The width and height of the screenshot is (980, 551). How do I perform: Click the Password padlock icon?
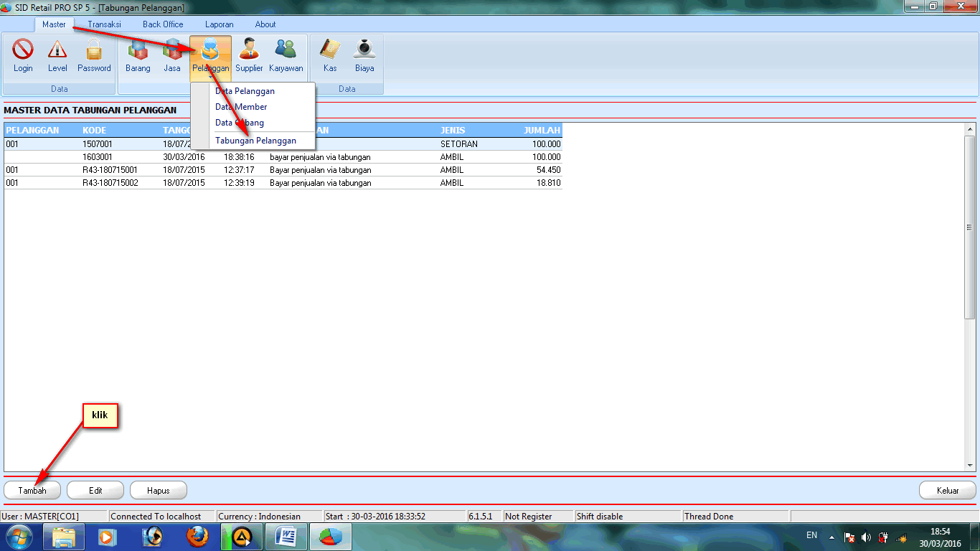(94, 56)
